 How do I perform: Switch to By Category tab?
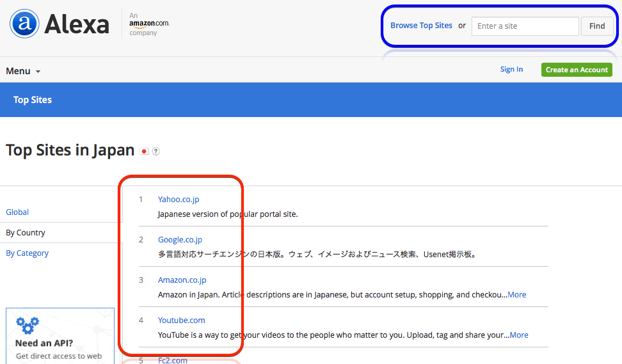coord(27,253)
